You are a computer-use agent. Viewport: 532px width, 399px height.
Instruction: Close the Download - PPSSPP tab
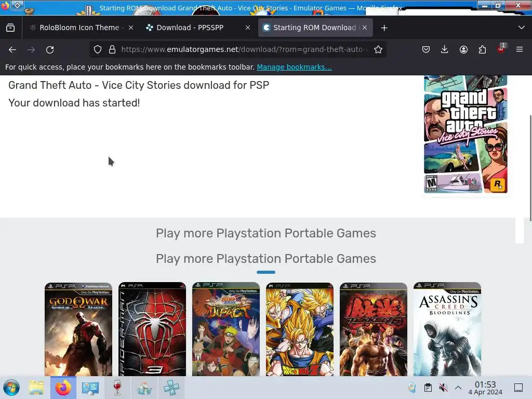click(248, 28)
